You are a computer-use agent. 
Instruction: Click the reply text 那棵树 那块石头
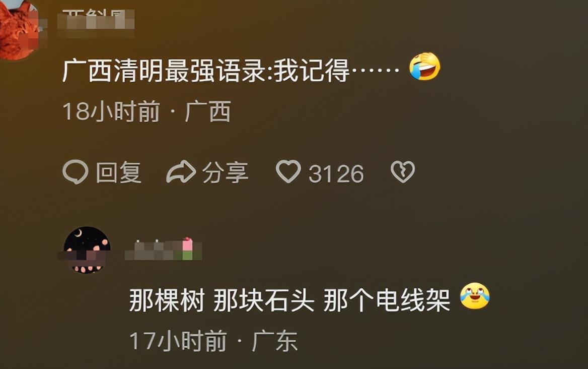221,300
